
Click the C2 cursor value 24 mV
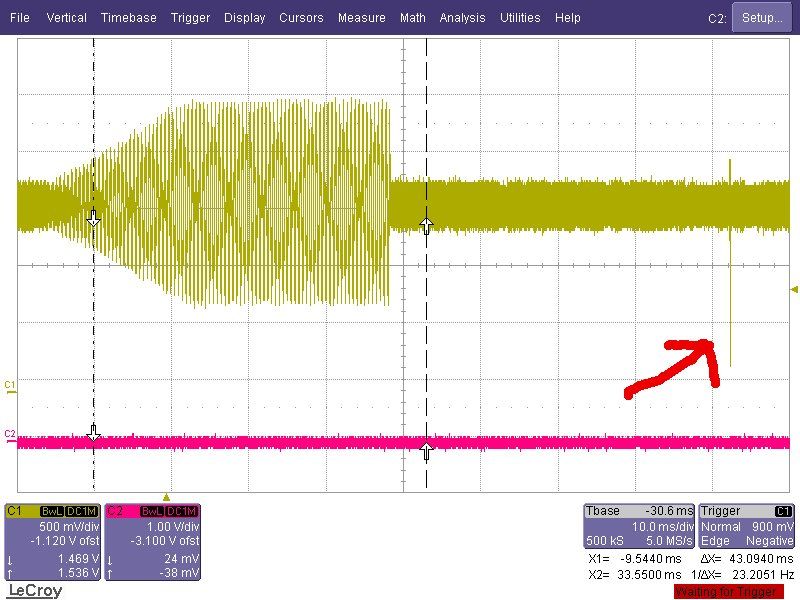[182, 559]
